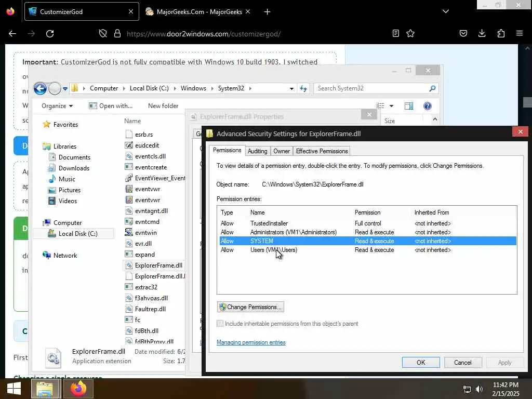
Task: Switch to Auditing tab
Action: (257, 151)
